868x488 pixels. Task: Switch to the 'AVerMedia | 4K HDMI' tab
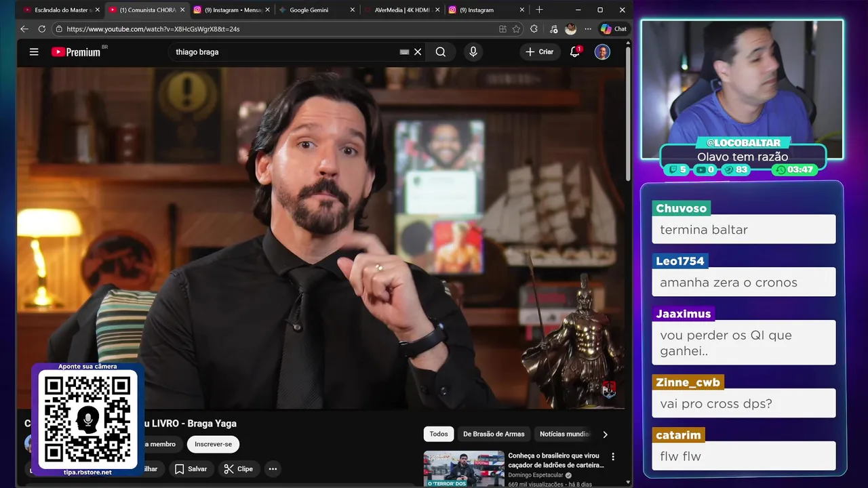(400, 10)
